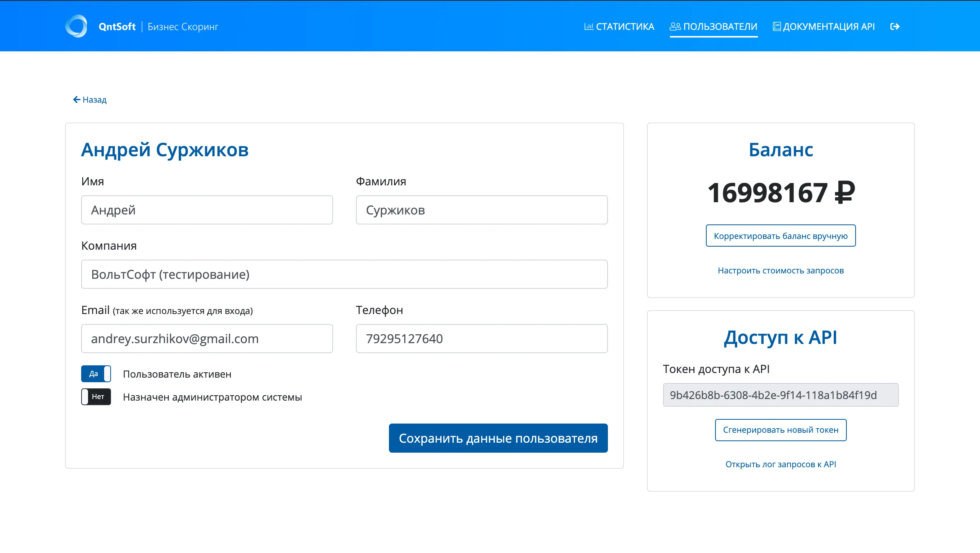The width and height of the screenshot is (980, 553).
Task: Click Корректировать баланс вручную
Action: 781,236
